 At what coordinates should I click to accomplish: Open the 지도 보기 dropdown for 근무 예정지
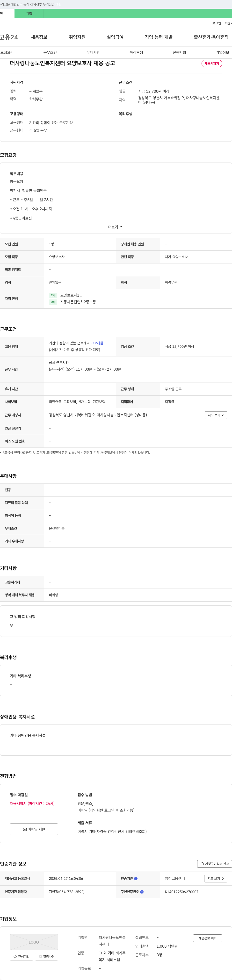click(216, 415)
